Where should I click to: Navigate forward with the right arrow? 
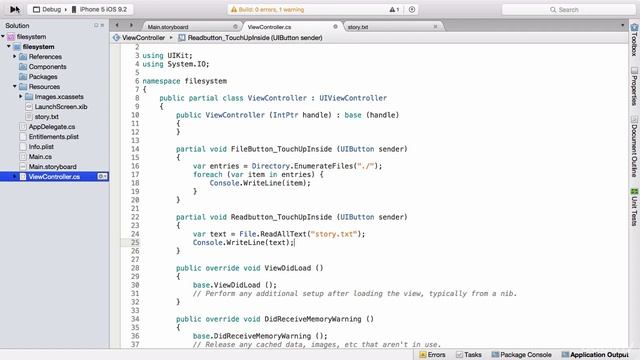(x=131, y=25)
